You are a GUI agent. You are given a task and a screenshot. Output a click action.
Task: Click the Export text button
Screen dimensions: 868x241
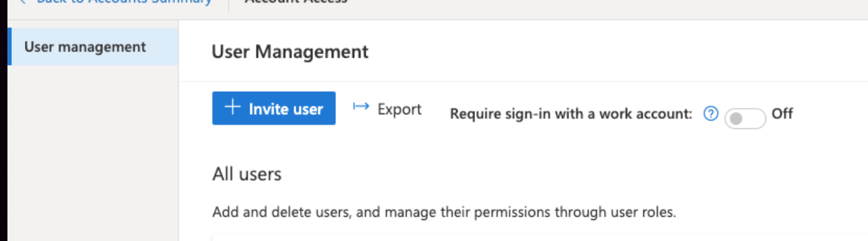(x=399, y=109)
